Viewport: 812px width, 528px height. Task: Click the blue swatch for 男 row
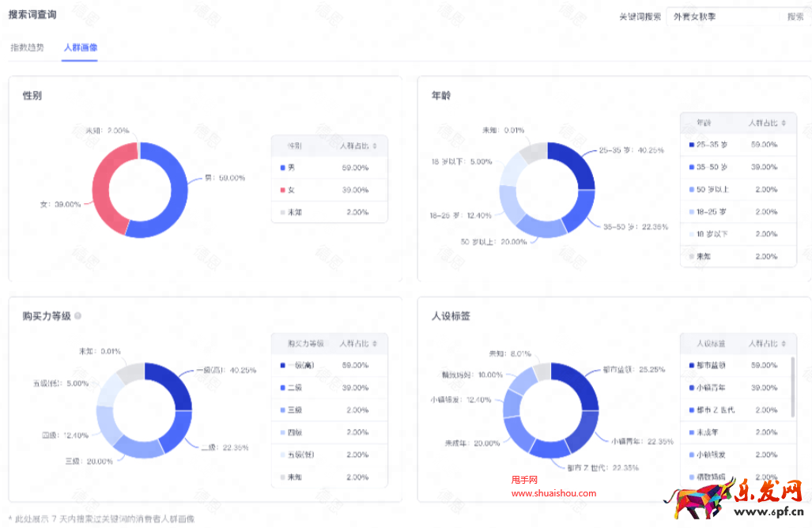pyautogui.click(x=283, y=168)
